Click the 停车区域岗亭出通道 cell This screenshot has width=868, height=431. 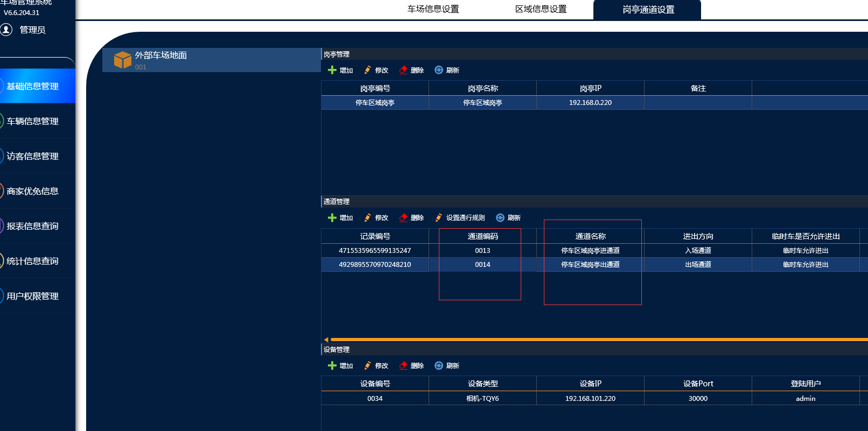591,264
